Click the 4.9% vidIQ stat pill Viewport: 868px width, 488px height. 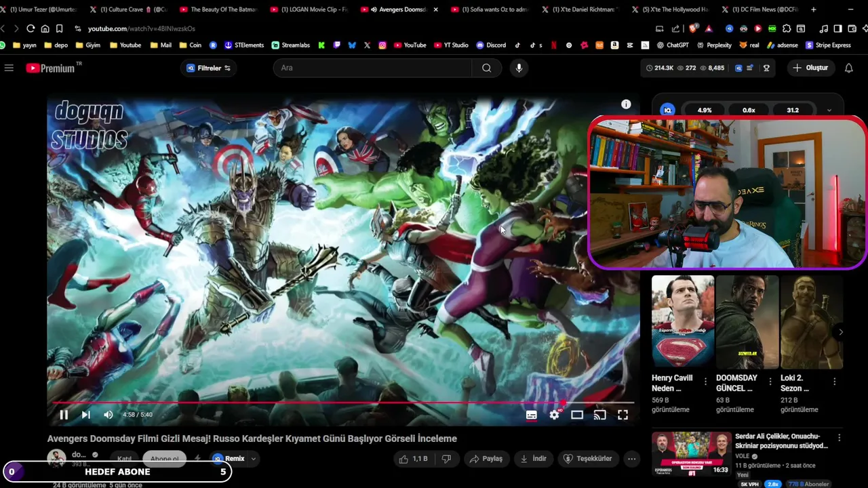(x=705, y=110)
